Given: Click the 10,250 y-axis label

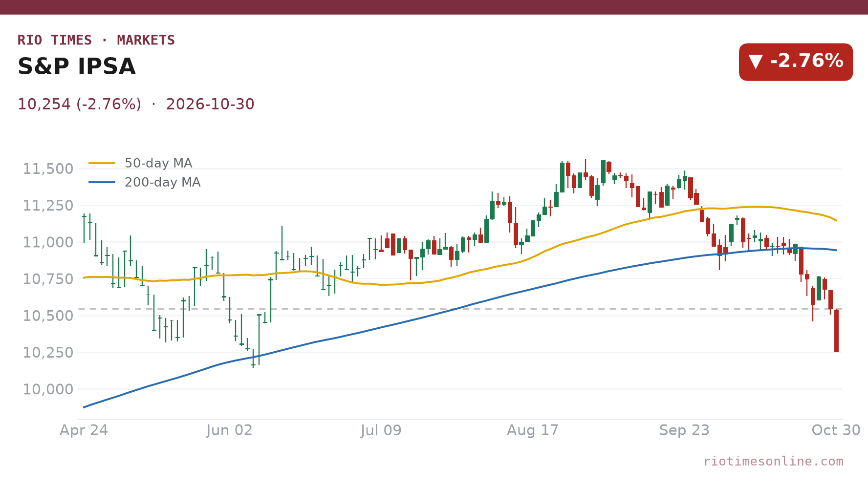Looking at the screenshot, I should pyautogui.click(x=48, y=352).
